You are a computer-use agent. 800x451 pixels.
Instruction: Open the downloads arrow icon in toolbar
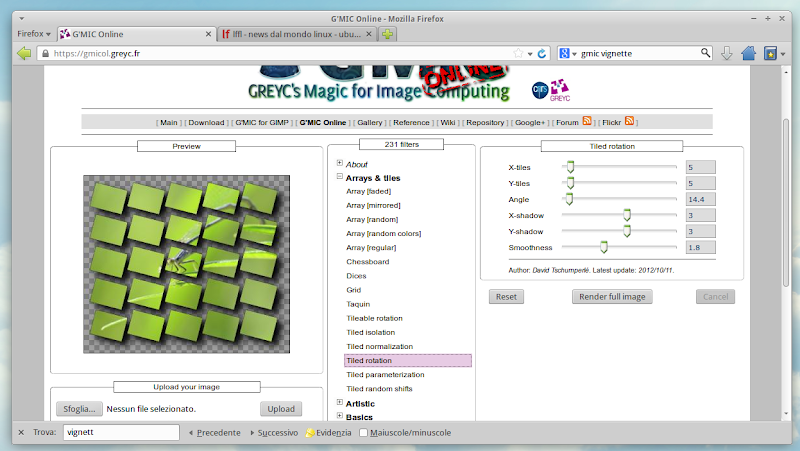click(727, 53)
